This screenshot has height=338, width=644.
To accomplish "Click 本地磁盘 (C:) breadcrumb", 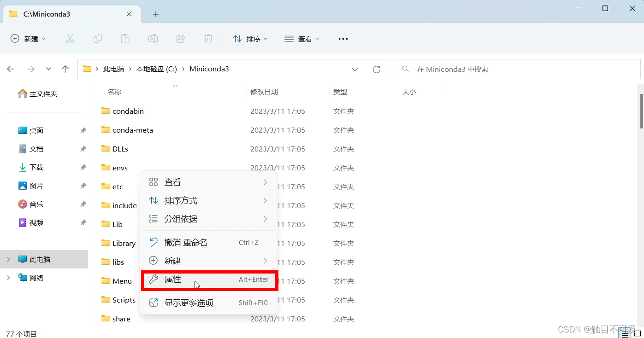I will point(157,69).
